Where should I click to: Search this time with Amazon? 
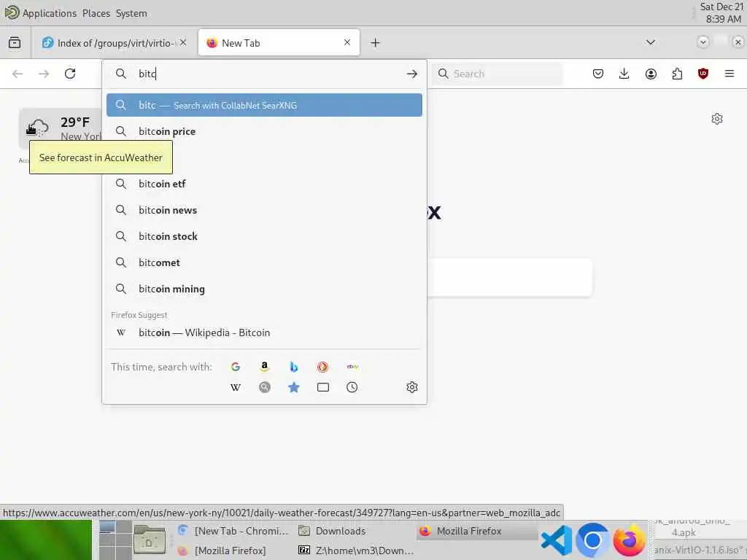(264, 367)
